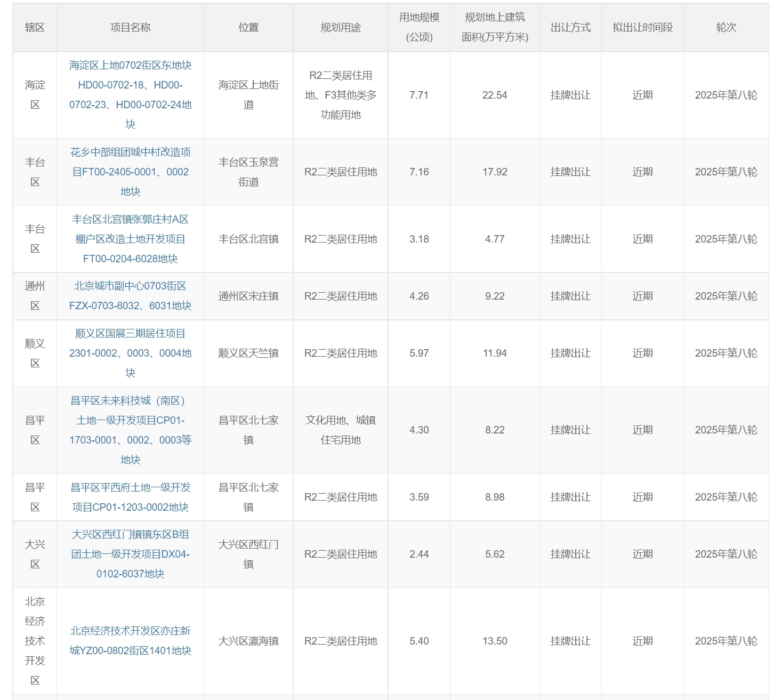Select the 规划用途 column header

pos(341,27)
